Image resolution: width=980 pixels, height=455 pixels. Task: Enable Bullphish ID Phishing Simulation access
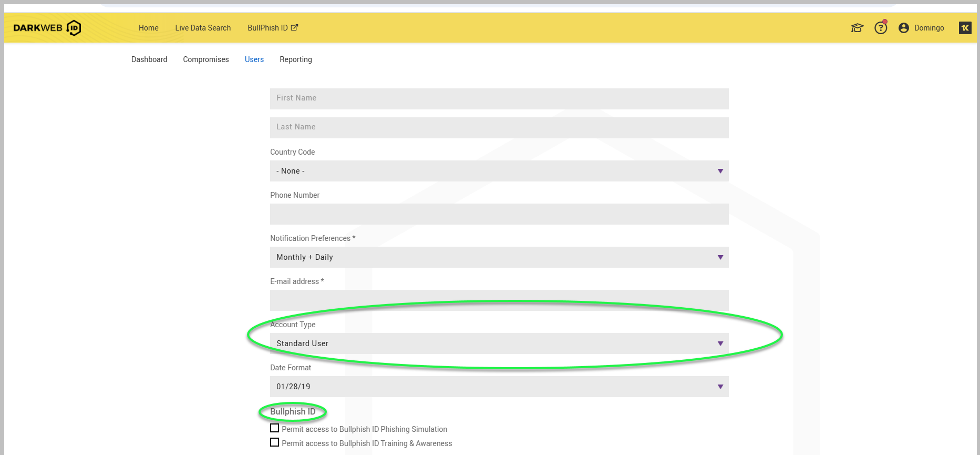coord(275,428)
